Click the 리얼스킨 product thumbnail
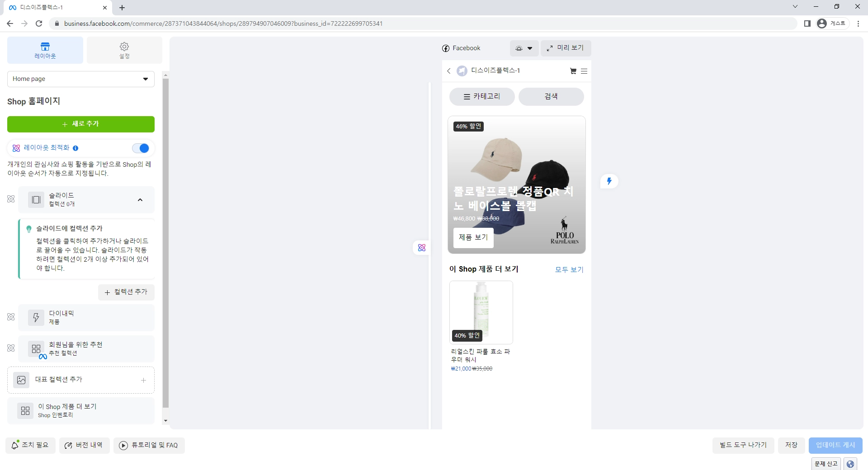Image resolution: width=868 pixels, height=470 pixels. 481,312
